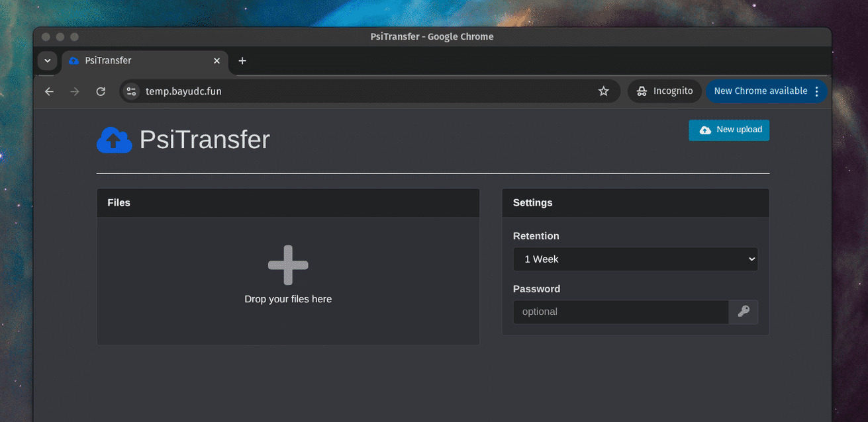868x422 pixels.
Task: Click the browser forward arrow
Action: (x=75, y=91)
